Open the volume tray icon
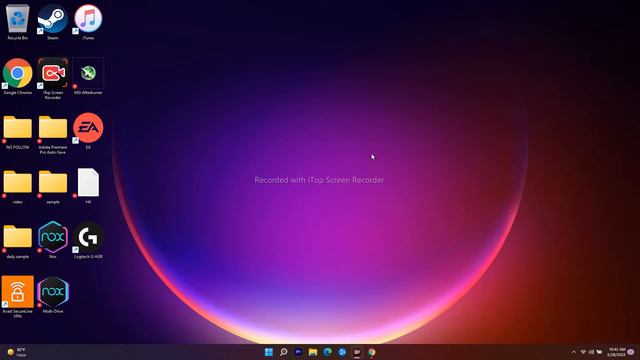 [591, 352]
